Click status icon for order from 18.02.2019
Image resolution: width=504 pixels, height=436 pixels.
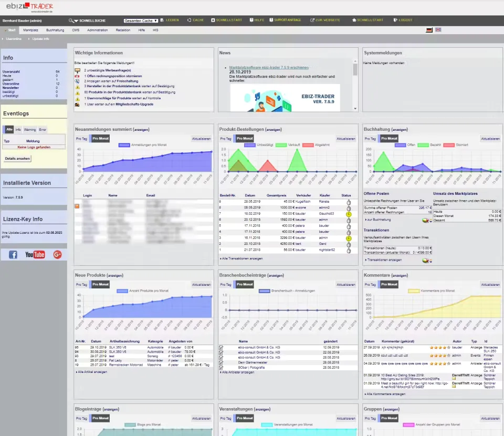[x=346, y=214]
